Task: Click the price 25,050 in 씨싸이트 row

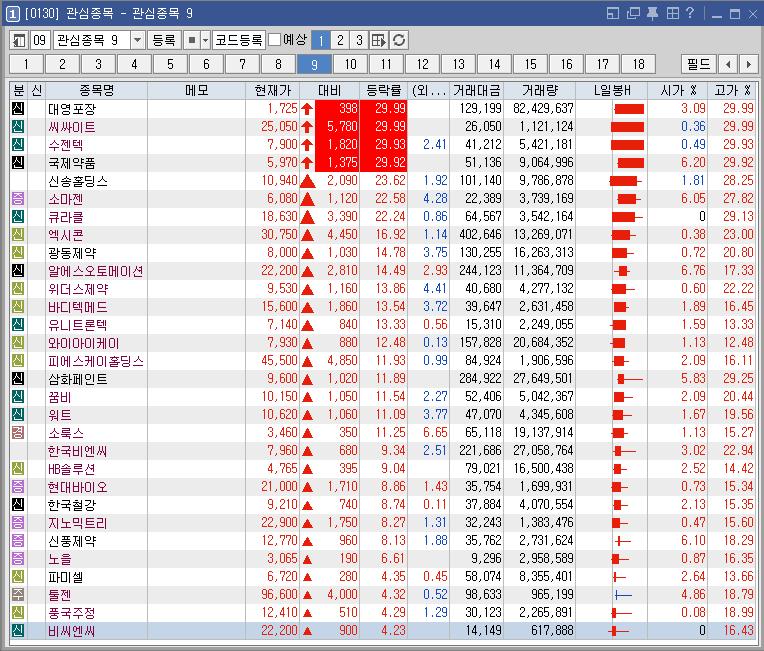Action: [x=279, y=127]
